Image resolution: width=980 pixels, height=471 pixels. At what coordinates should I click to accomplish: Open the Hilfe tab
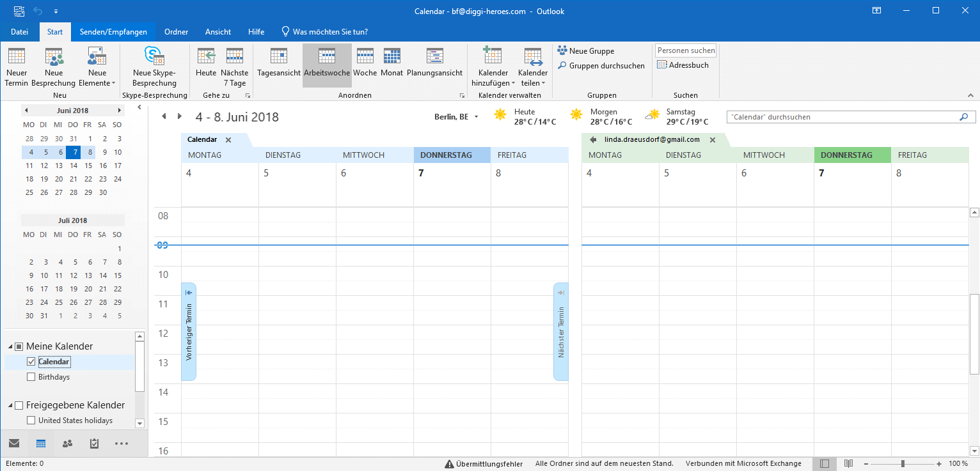pyautogui.click(x=257, y=32)
